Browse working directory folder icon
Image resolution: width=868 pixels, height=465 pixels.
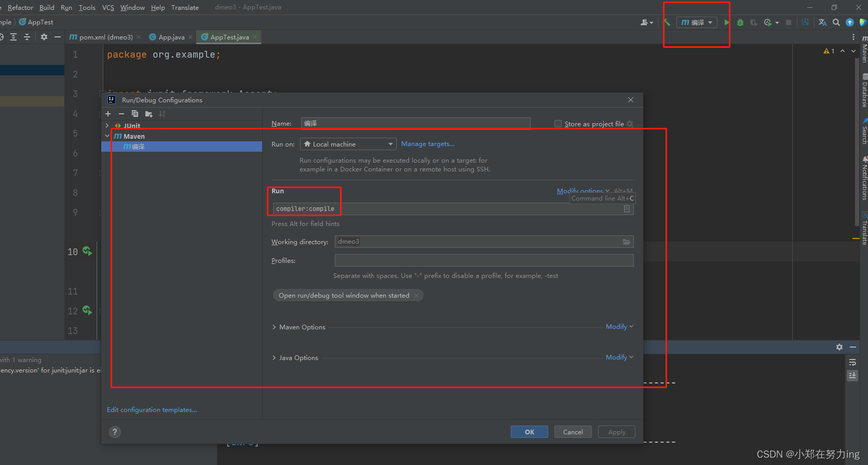click(x=627, y=242)
